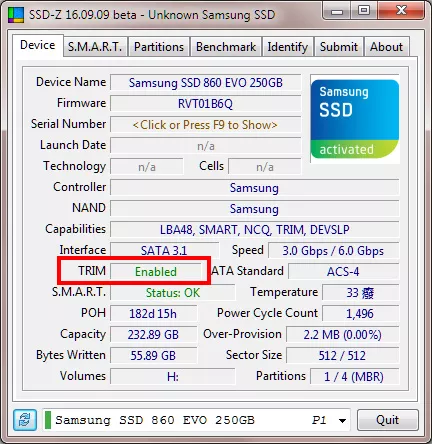432x444 pixels.
Task: Show the About tab
Action: click(x=386, y=47)
